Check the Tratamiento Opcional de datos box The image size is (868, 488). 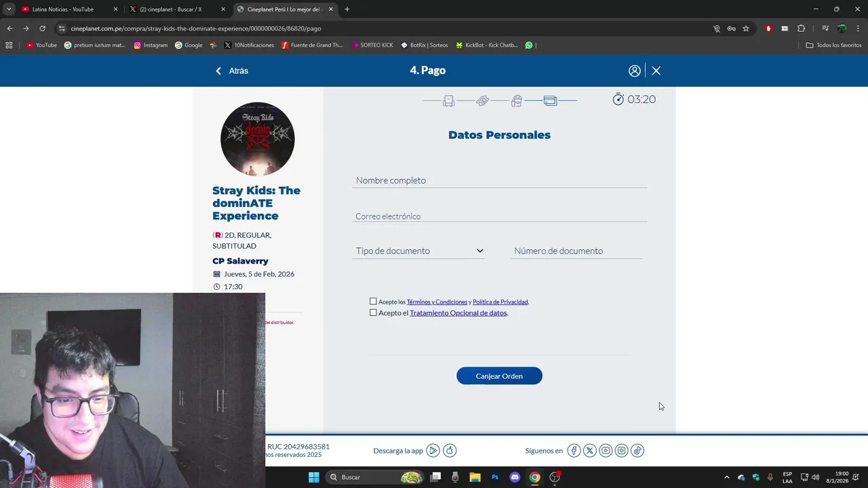[373, 312]
